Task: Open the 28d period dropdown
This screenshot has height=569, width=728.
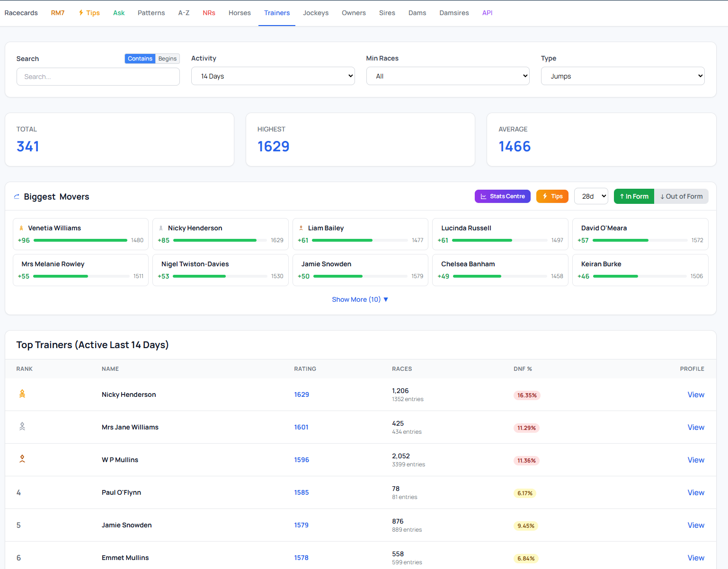Action: point(591,196)
